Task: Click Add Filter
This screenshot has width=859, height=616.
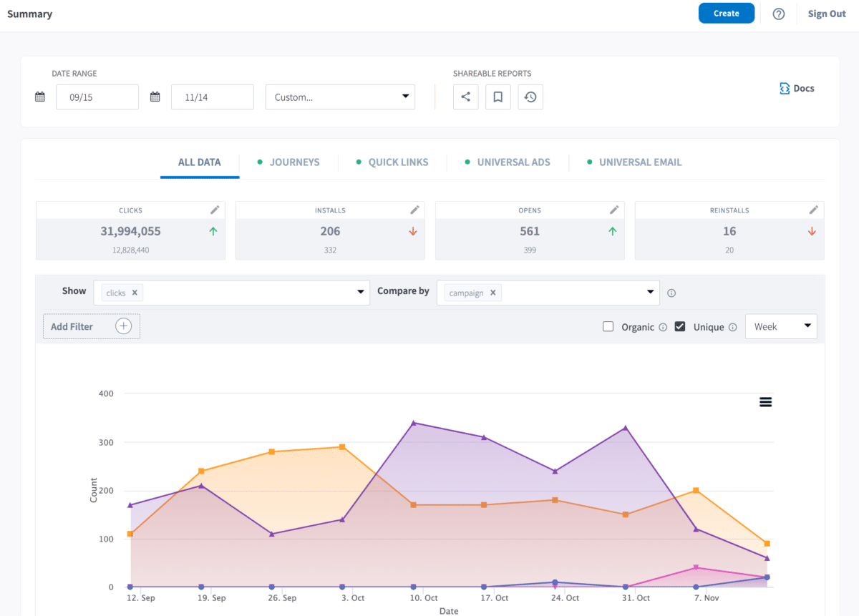Action: [91, 326]
